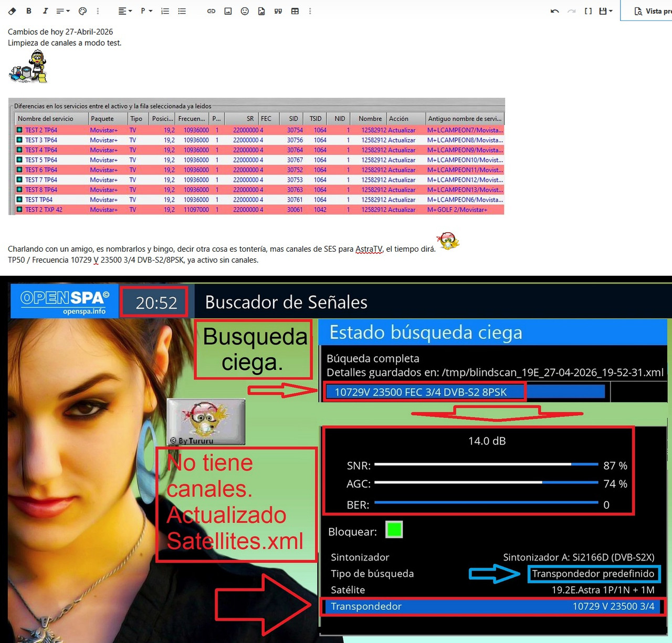Select the 'Transpondedor predefinido' search type value
This screenshot has width=672, height=643.
[593, 574]
